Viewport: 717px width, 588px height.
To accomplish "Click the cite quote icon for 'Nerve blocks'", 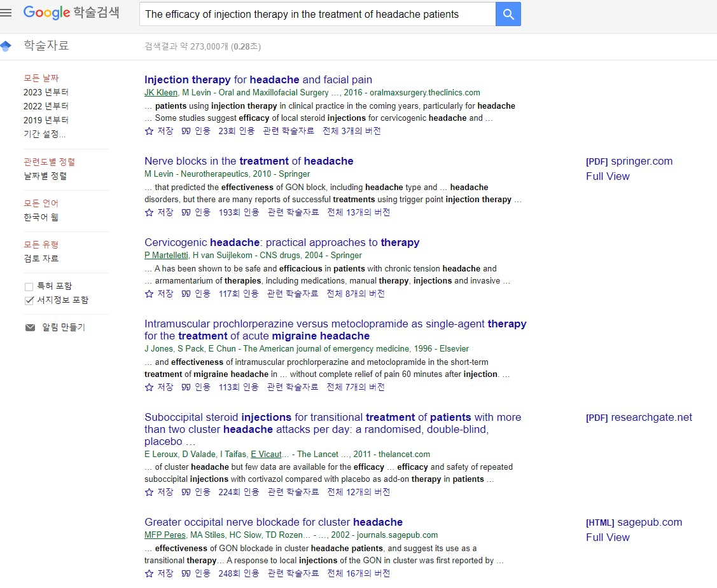I will click(x=186, y=212).
